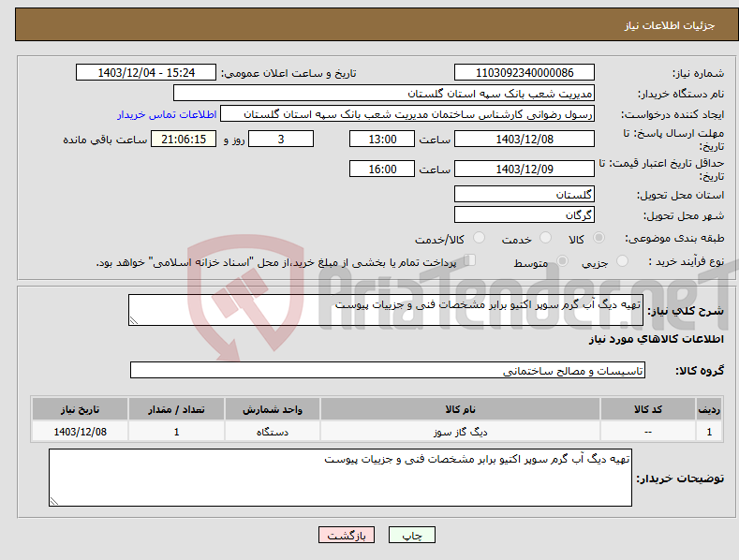Click the بازگشت (back) button
This screenshot has width=739, height=560.
(347, 535)
